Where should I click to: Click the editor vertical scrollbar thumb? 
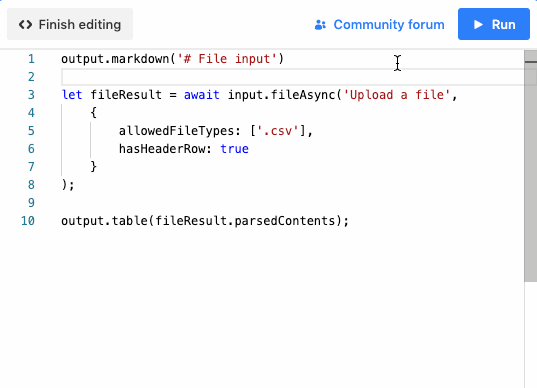[530, 166]
